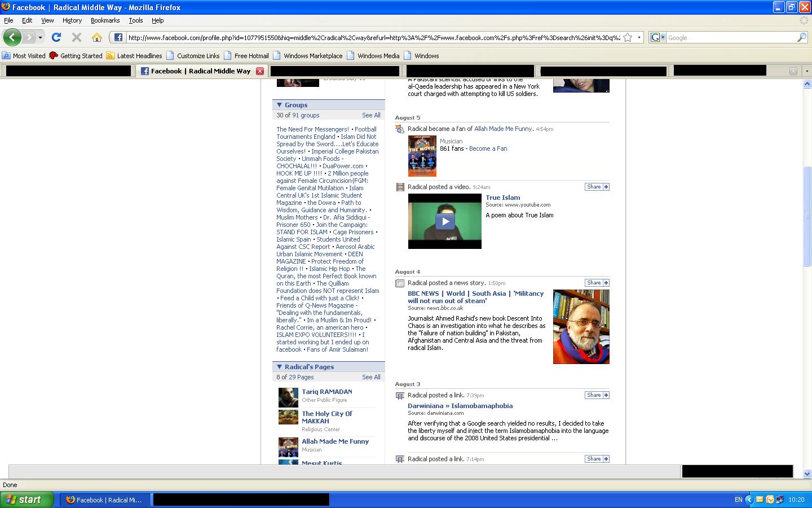Open the back-forward history dropdown arrow
Screen dimensions: 812x508
tap(40, 37)
